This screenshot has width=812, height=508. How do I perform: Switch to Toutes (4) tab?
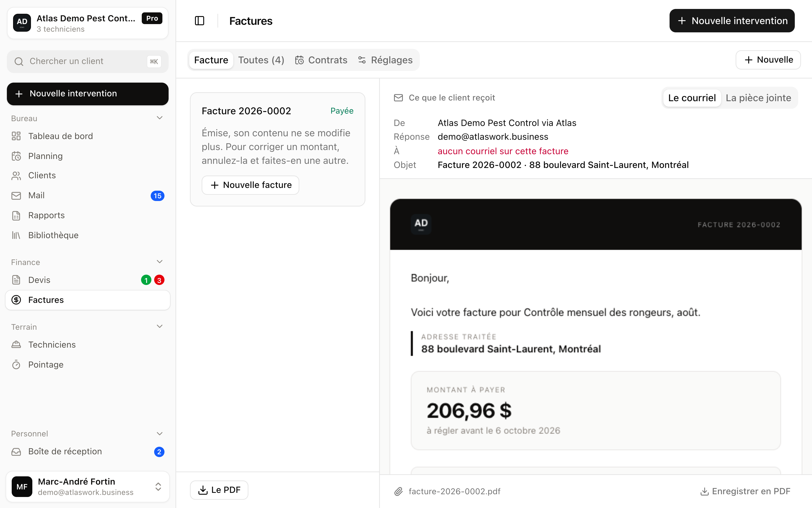pyautogui.click(x=261, y=60)
